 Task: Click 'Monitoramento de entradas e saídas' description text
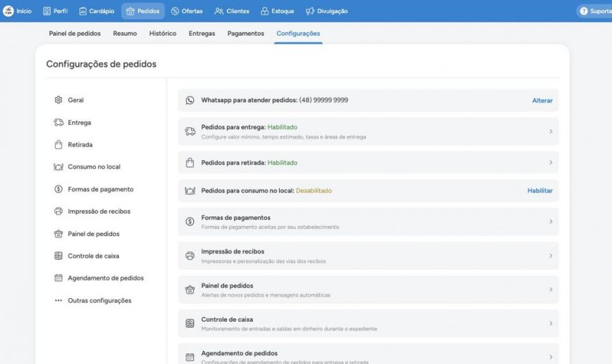click(289, 329)
